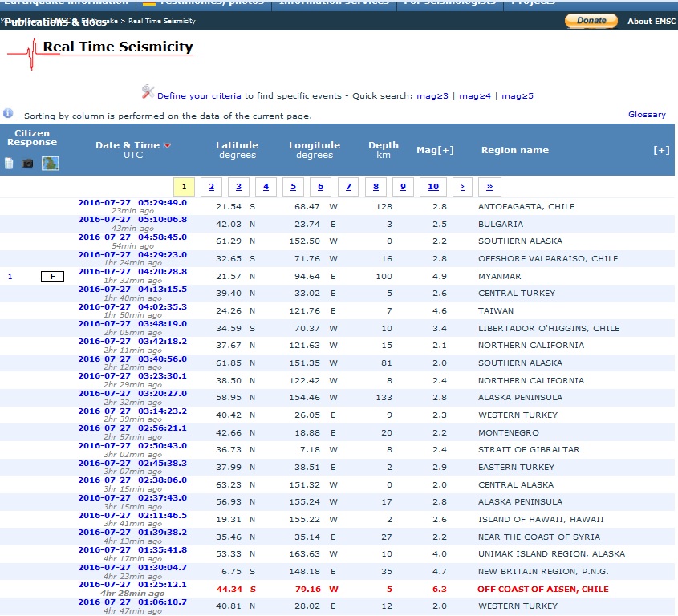Viewport: 678px width, 616px height.
Task: Click the map thumbnail icon in header
Action: 51,164
